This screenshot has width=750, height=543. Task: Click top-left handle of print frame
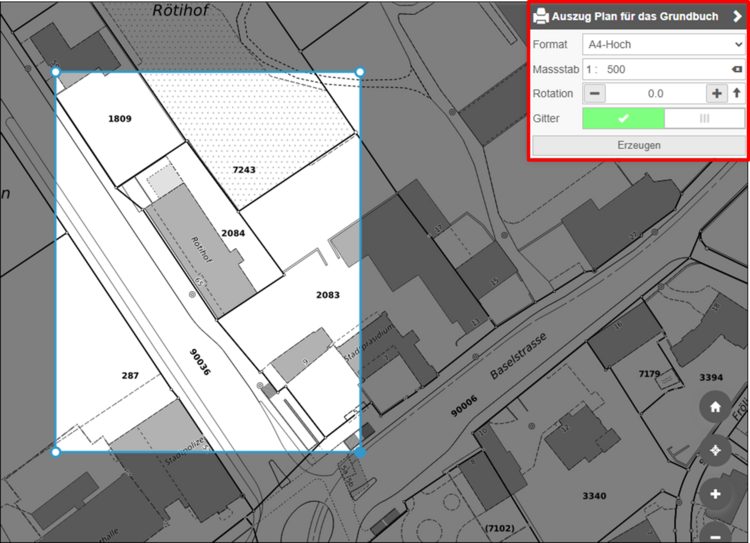point(56,72)
